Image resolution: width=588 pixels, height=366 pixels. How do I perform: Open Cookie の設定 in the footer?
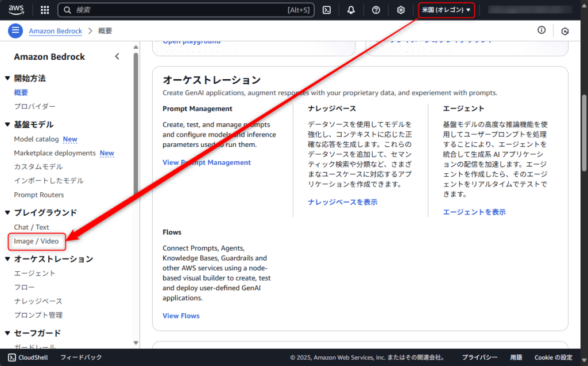tap(554, 357)
